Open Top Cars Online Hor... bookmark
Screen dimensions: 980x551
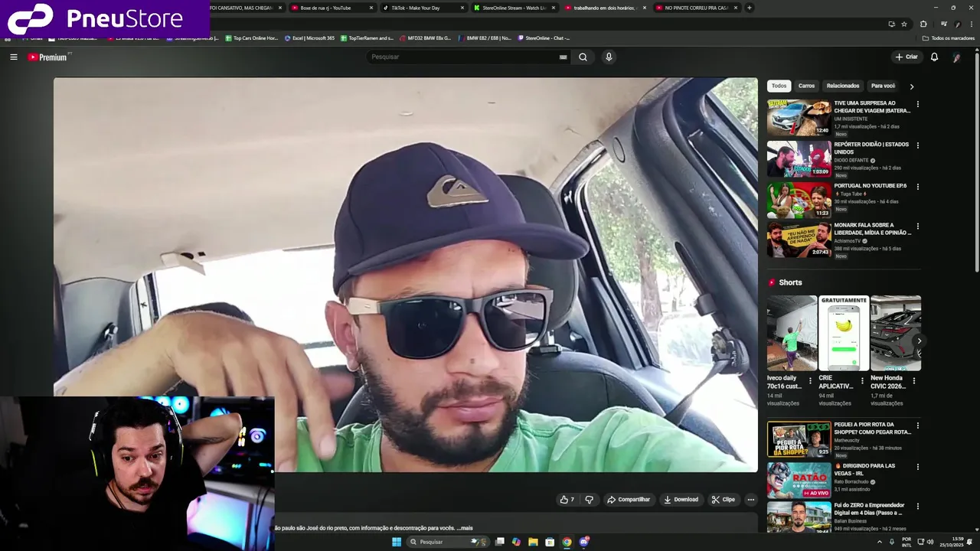(x=252, y=37)
